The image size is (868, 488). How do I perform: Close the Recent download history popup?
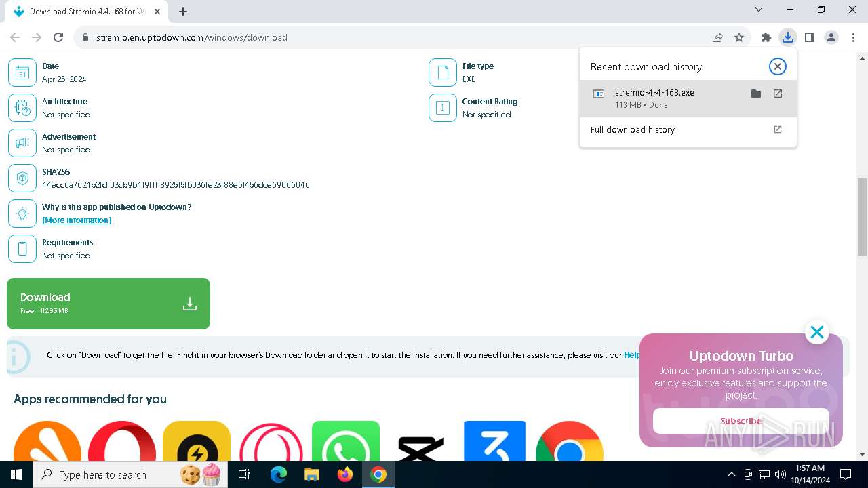pos(778,66)
